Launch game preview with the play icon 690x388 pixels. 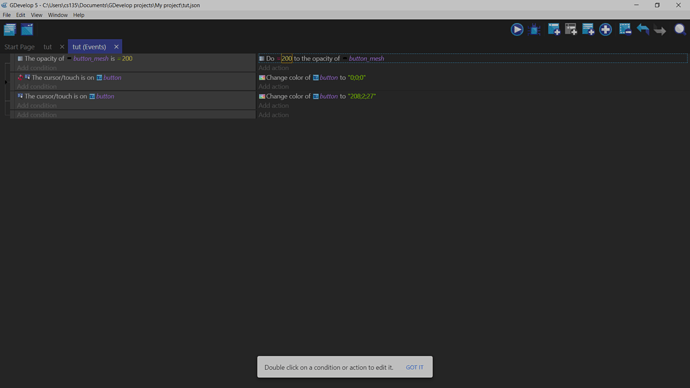coord(517,29)
